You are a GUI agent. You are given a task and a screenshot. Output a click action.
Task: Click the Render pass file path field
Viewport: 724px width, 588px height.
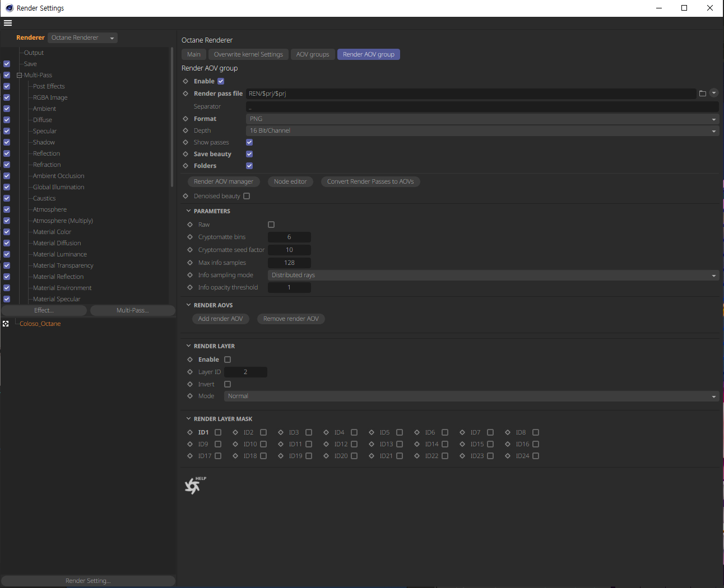coord(471,94)
